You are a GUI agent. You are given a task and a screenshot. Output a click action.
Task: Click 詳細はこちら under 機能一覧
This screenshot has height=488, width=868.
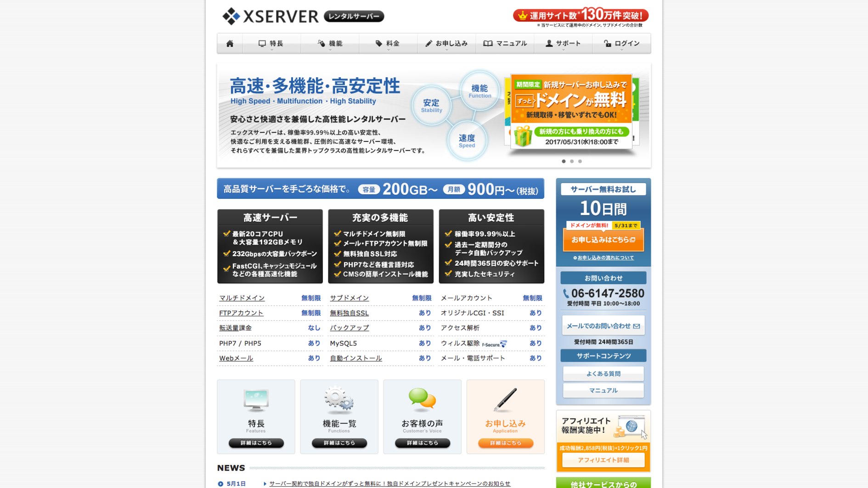click(x=339, y=443)
